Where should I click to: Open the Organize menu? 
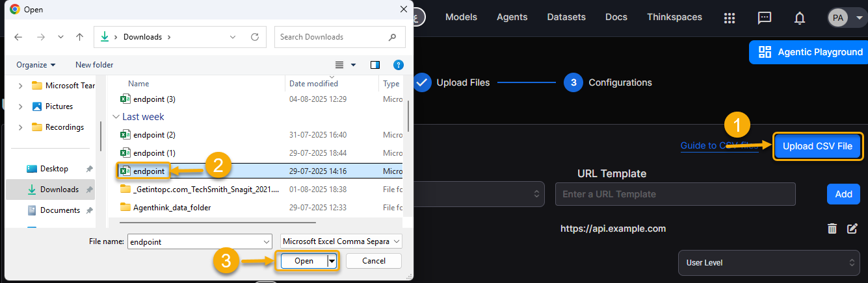coord(36,65)
